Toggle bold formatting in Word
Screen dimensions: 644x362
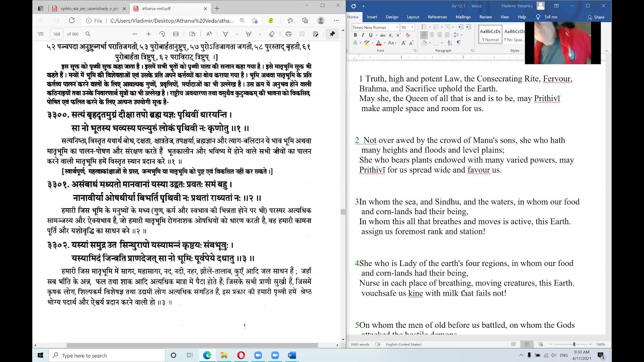pyautogui.click(x=355, y=35)
